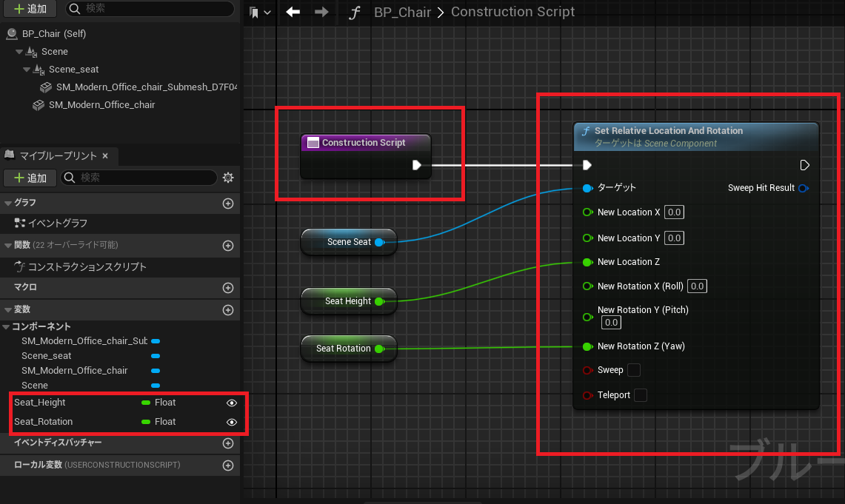
Task: Collapse the Scene_seat component tree
Action: [27, 70]
